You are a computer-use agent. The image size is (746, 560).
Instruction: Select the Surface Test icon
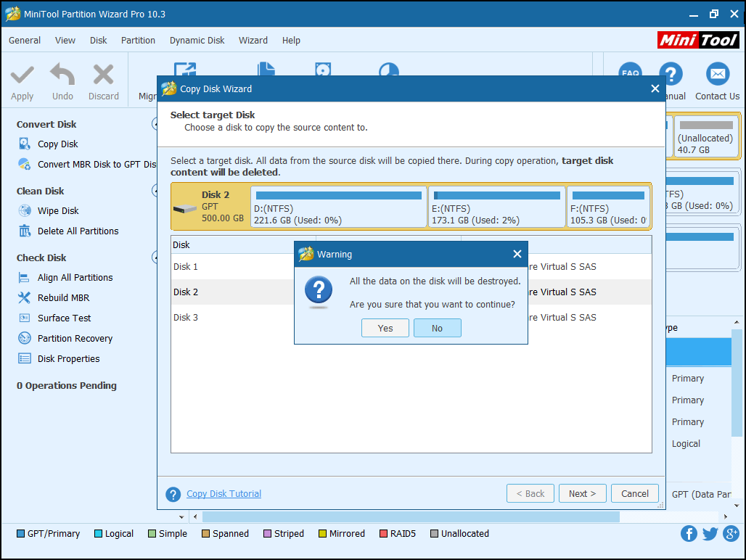(25, 318)
